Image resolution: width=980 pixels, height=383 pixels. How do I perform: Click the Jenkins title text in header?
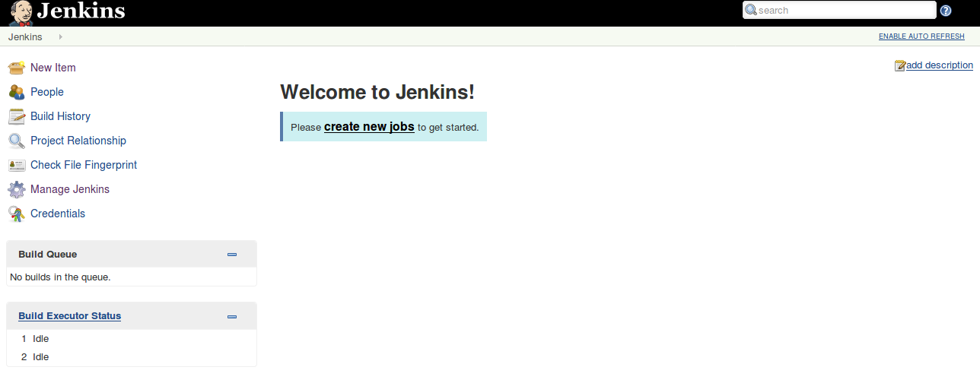81,11
